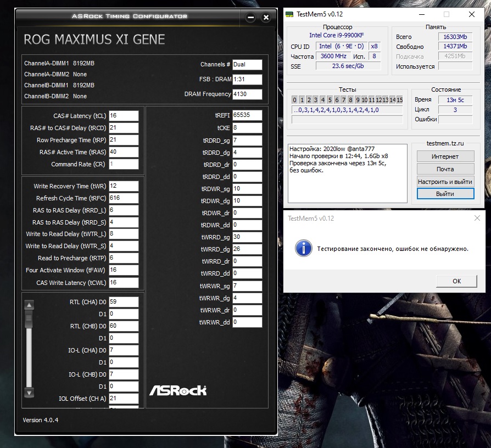Click the tRDWR_sg value field
This screenshot has width=491, height=448.
pos(247,189)
